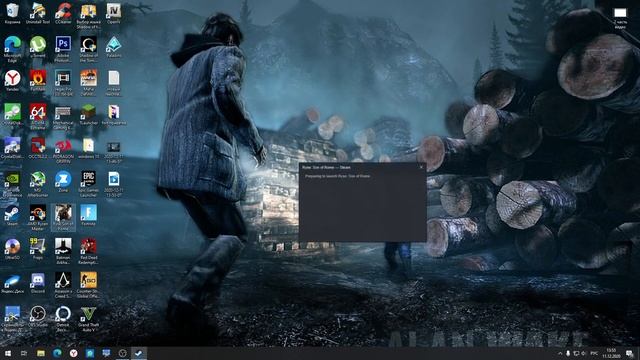This screenshot has width=640, height=360.
Task: Switch keyboard language indicator in tray
Action: [x=594, y=353]
